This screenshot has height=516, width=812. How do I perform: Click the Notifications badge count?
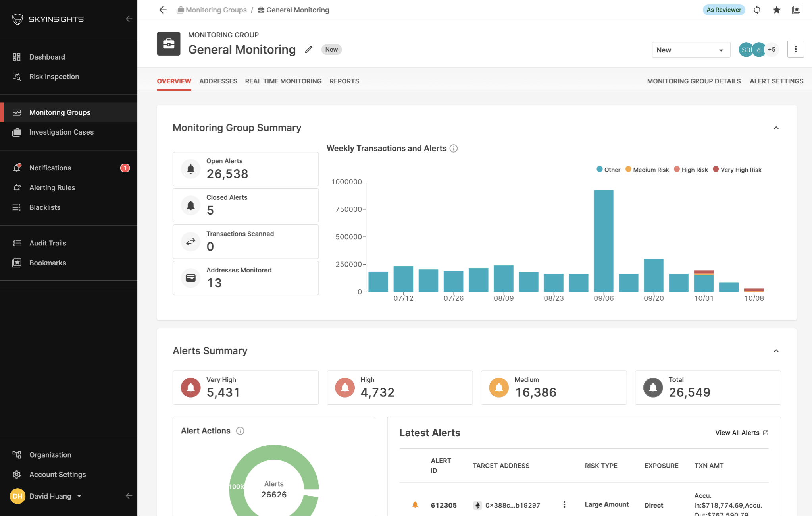(x=125, y=168)
